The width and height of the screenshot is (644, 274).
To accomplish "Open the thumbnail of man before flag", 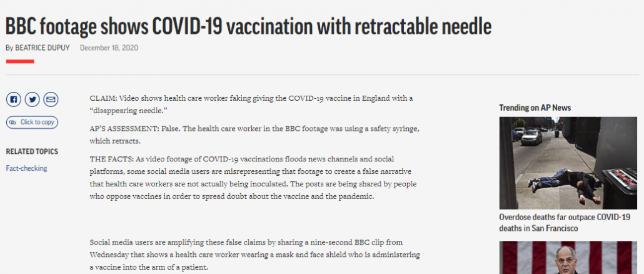I will (568, 258).
